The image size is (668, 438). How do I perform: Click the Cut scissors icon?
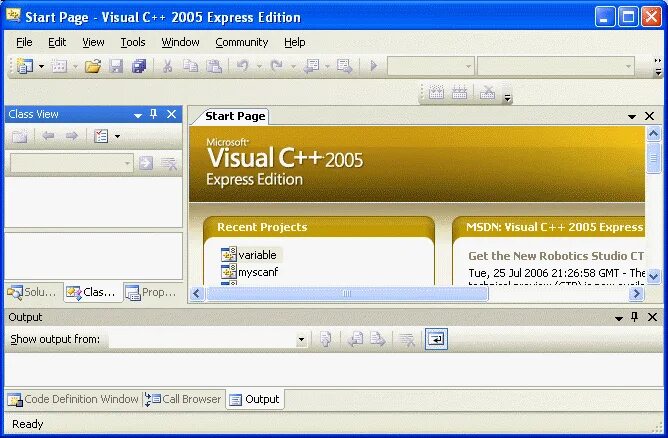coord(167,66)
